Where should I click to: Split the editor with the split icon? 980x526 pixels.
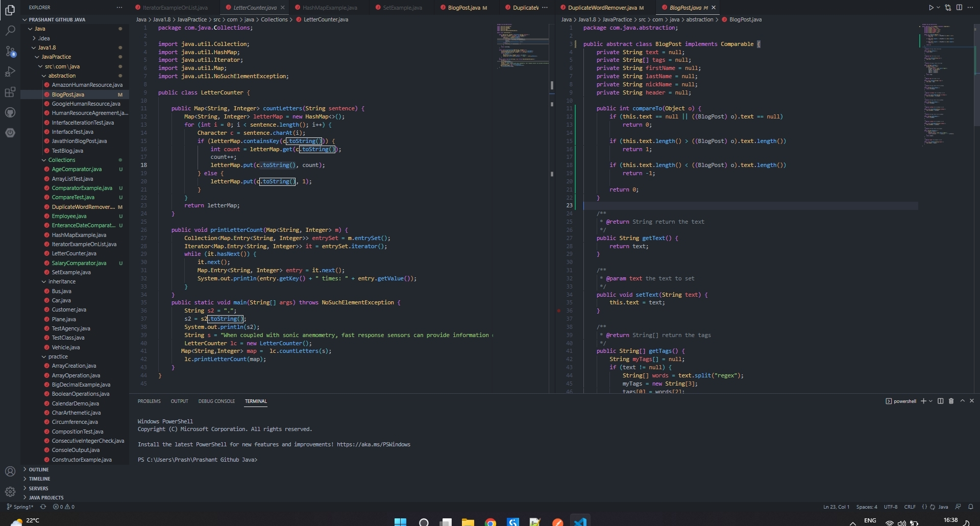960,7
